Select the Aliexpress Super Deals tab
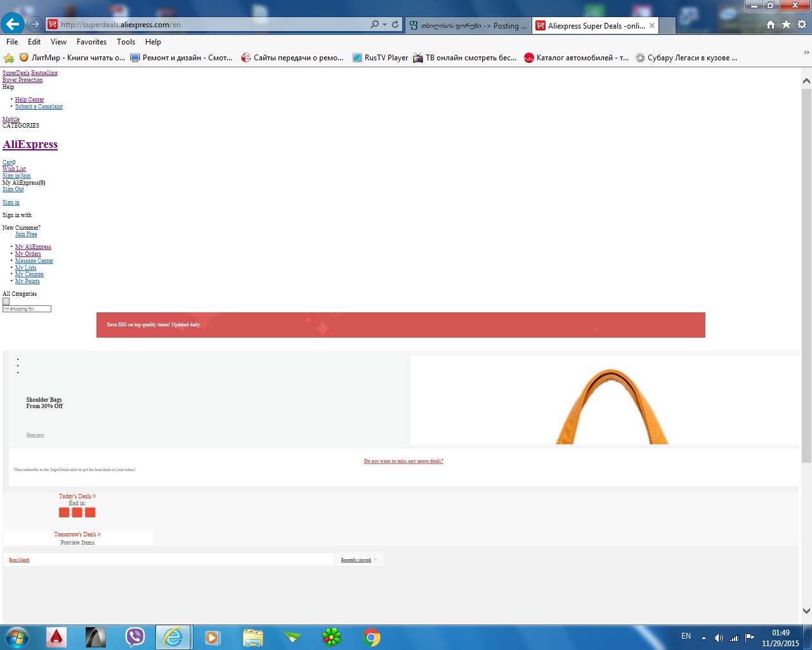Viewport: 812px width, 650px height. (596, 26)
